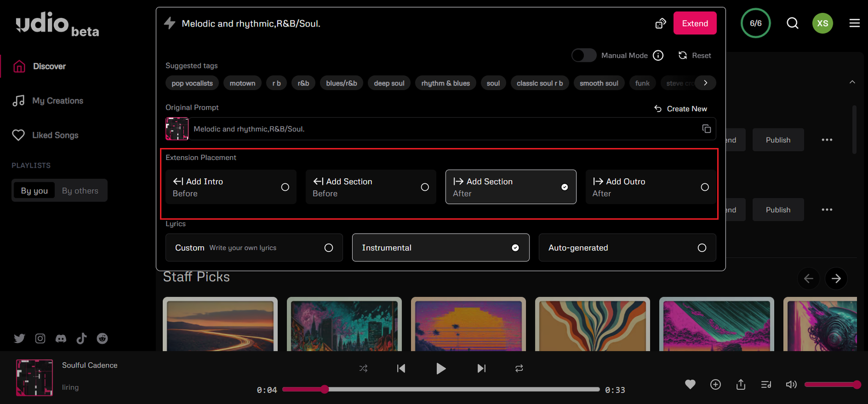This screenshot has height=404, width=868.
Task: Click the shuffle icon in player
Action: coord(363,368)
